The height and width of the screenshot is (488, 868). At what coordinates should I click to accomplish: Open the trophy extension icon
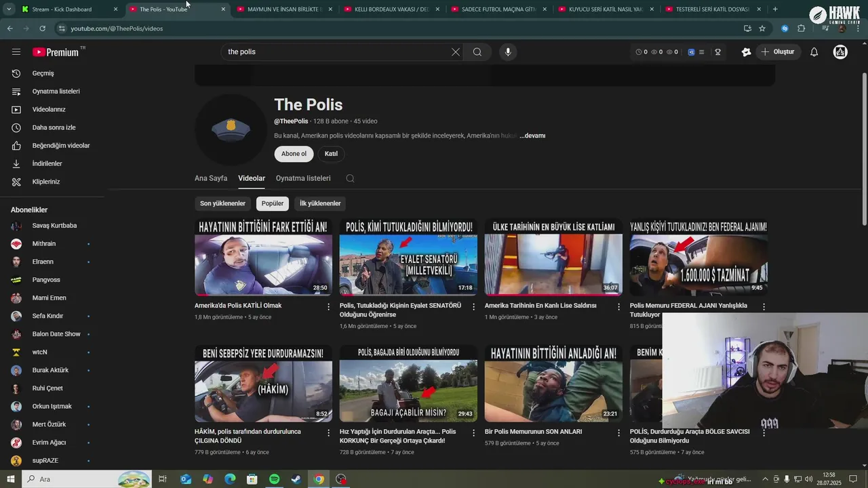tap(717, 52)
